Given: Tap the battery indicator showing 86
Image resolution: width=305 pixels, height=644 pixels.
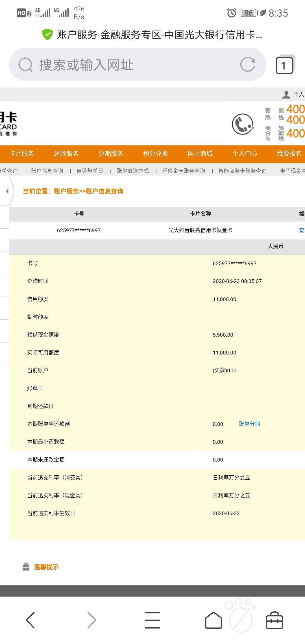Looking at the screenshot, I should pos(249,13).
